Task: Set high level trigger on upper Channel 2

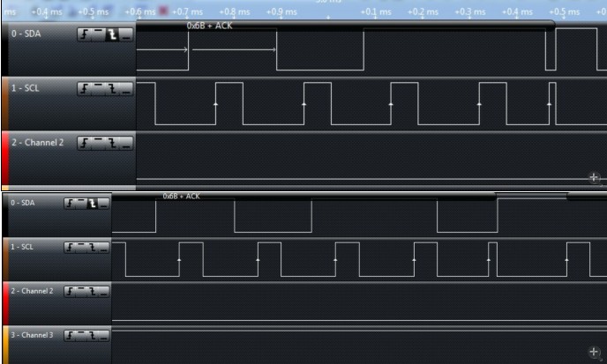Action: [98, 143]
